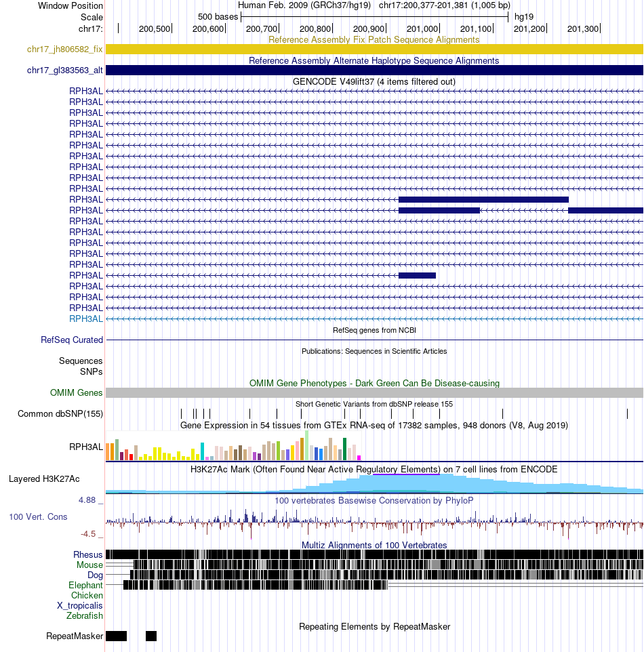The image size is (644, 652).
Task: Click the 4.88 conservation scale maximum value
Action: pos(87,500)
